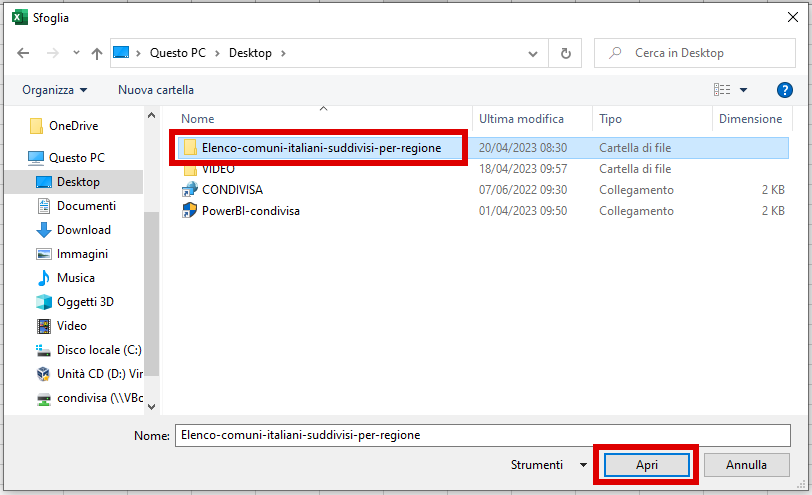Sort files by Dimensione column header
The width and height of the screenshot is (812, 495).
[x=750, y=119]
